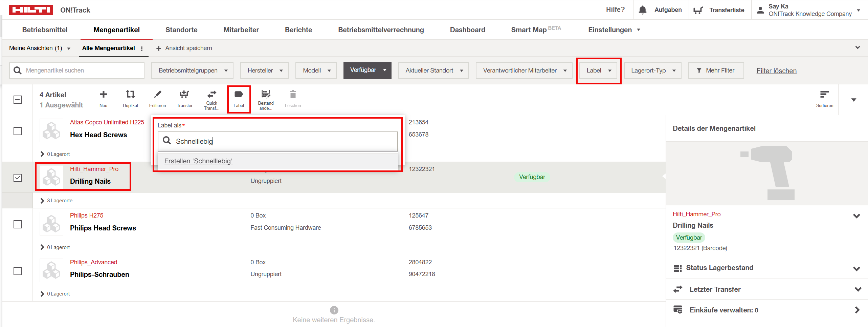Check the Hex Head Screws row checkbox
The width and height of the screenshot is (868, 327).
coord(18,131)
